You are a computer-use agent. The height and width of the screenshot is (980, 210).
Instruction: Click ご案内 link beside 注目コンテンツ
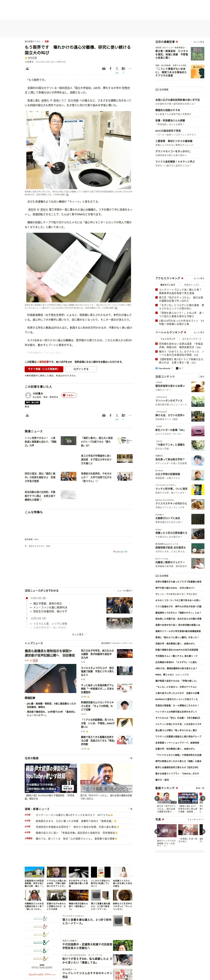201,377
